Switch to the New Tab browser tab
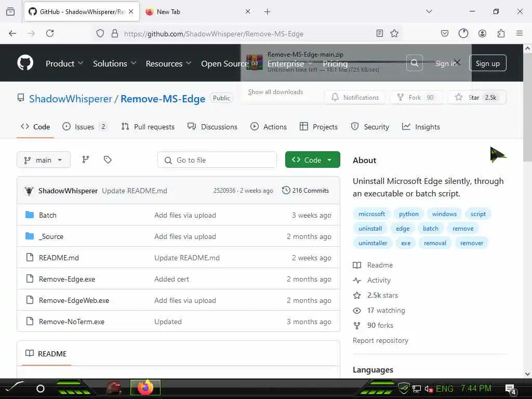This screenshot has width=532, height=399. point(198,11)
